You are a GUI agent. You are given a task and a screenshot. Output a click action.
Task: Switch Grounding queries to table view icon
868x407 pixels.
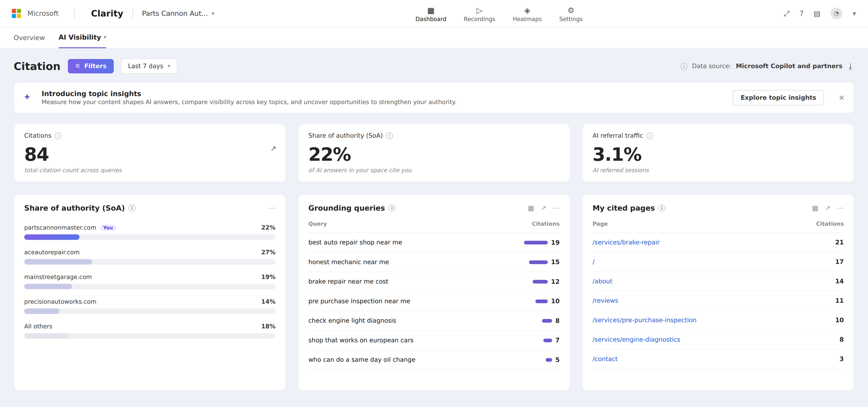[531, 208]
